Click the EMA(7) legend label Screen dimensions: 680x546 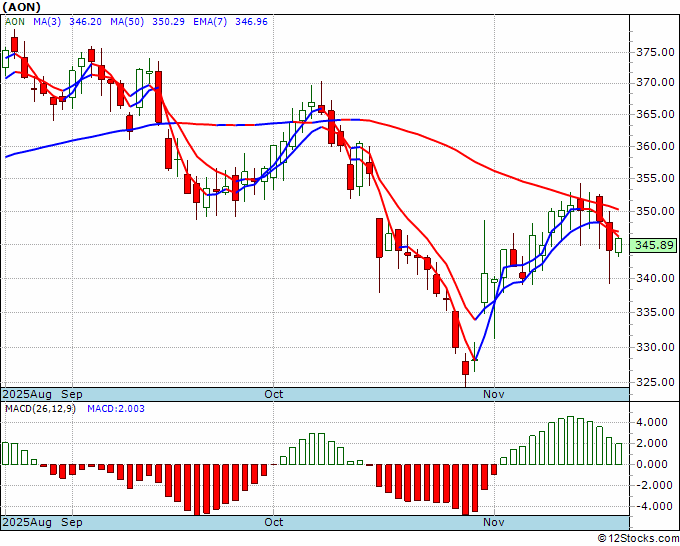click(210, 22)
